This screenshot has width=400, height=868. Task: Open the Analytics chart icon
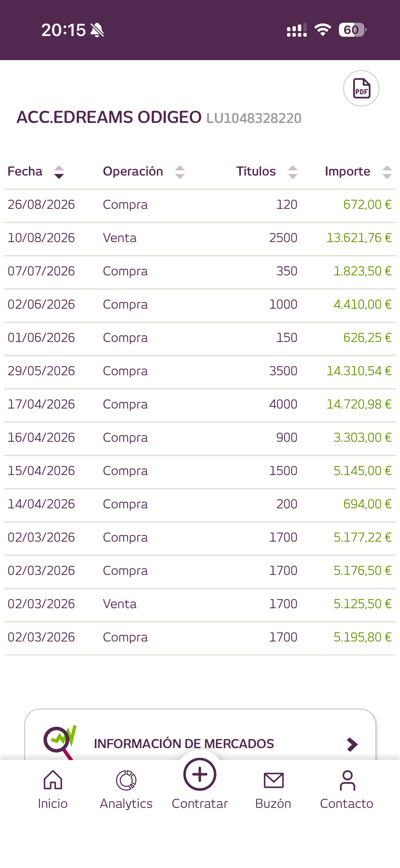126,780
